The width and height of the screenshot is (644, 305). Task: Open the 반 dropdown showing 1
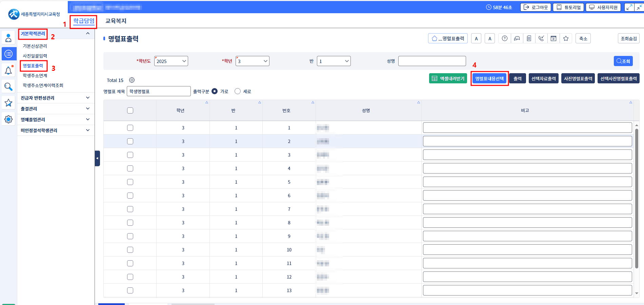coord(334,61)
